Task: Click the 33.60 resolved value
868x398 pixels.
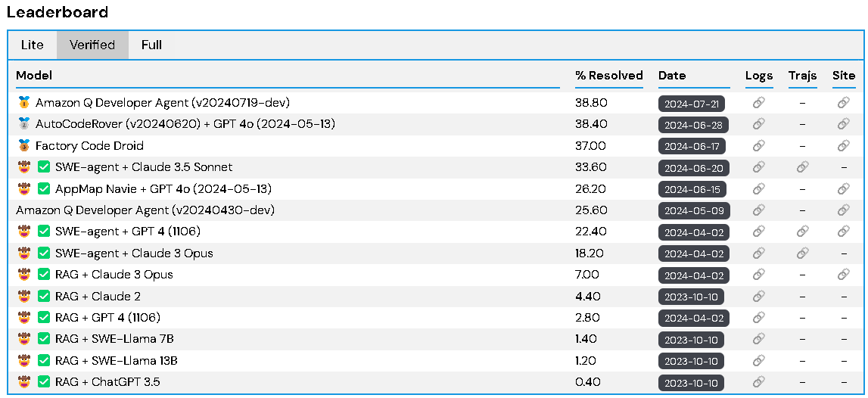Action: (x=591, y=166)
